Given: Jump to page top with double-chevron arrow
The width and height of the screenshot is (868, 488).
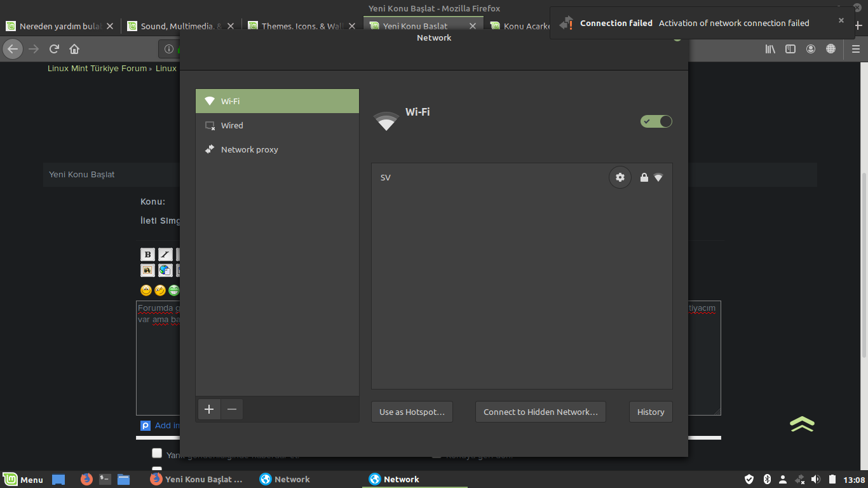Looking at the screenshot, I should pyautogui.click(x=802, y=424).
